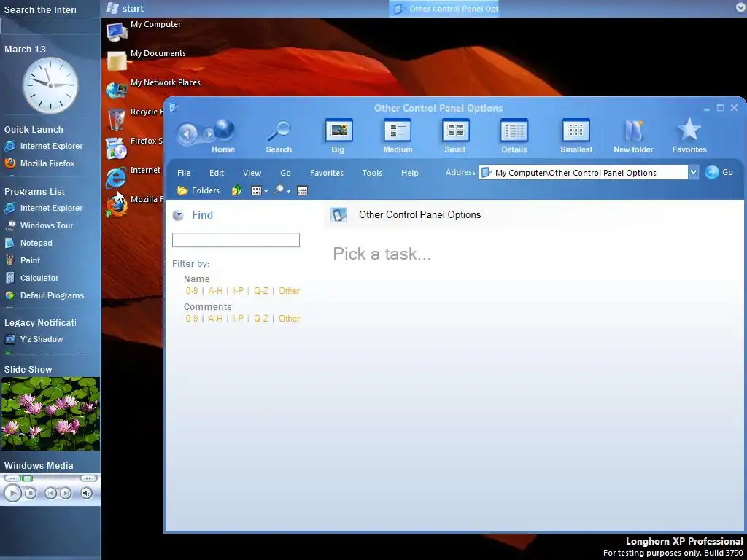
Task: Switch to Smallest icon view
Action: point(576,131)
